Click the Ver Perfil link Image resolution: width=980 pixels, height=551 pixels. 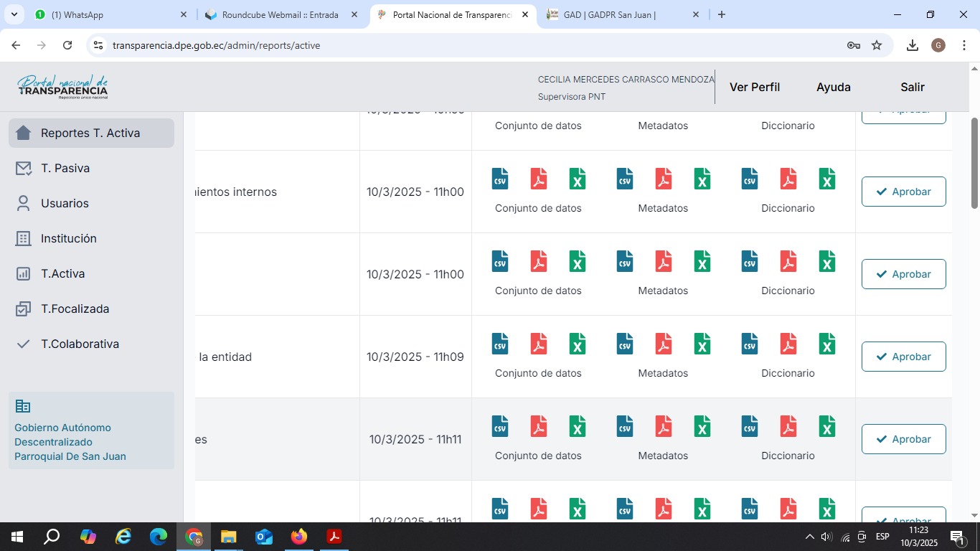click(x=754, y=87)
